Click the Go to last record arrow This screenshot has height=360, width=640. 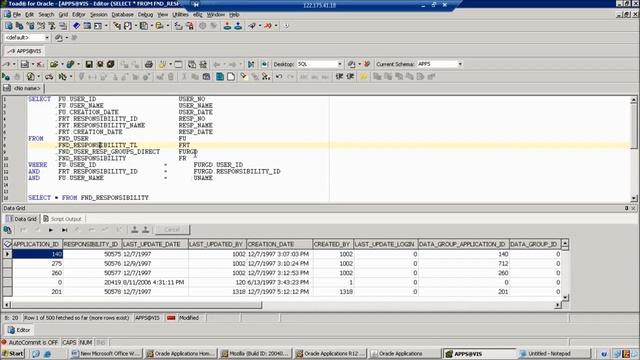[64, 230]
